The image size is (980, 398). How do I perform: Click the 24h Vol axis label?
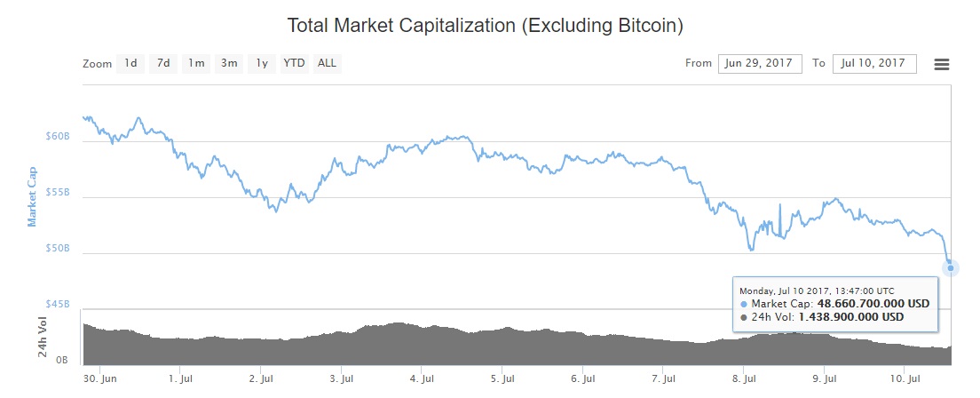42,337
